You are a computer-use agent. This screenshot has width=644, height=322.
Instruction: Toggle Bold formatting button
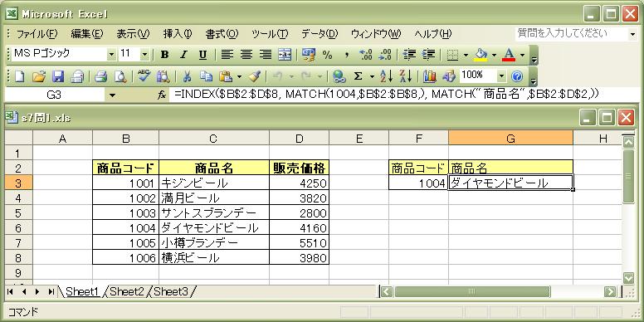[x=164, y=55]
